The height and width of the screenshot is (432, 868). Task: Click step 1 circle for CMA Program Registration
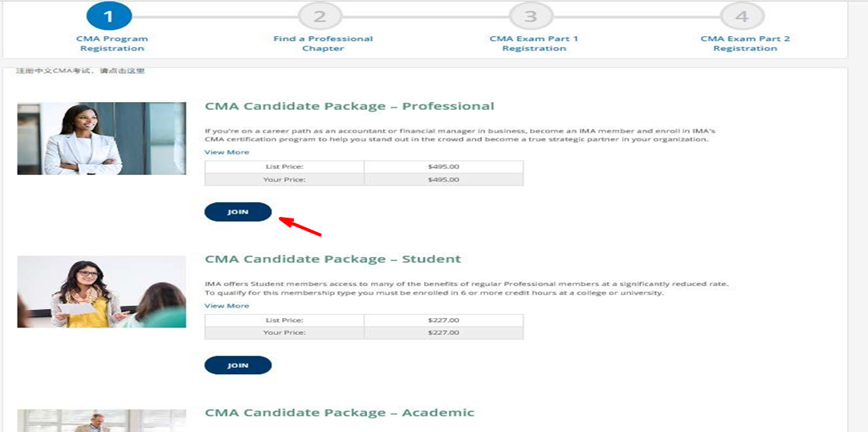108,15
